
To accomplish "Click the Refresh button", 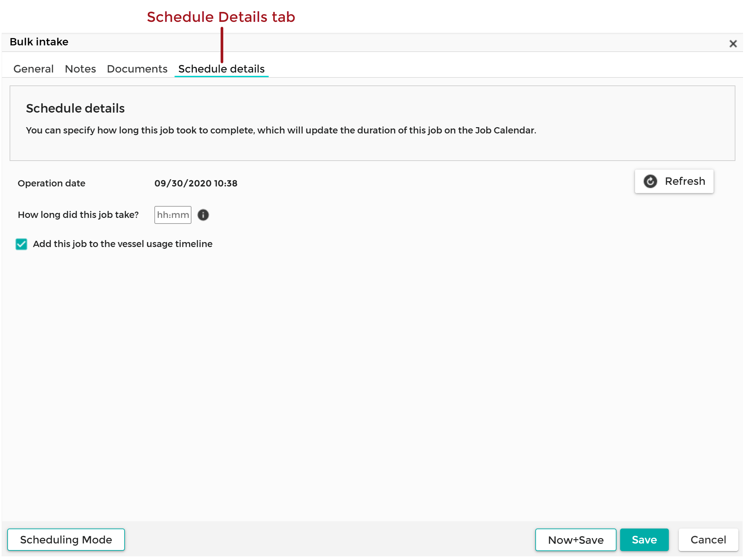I will coord(674,181).
